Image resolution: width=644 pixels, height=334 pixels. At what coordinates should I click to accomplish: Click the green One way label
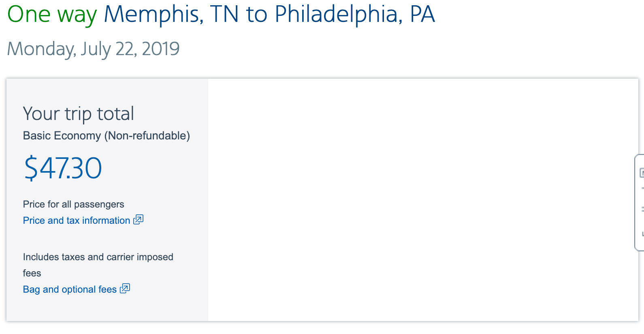[52, 15]
